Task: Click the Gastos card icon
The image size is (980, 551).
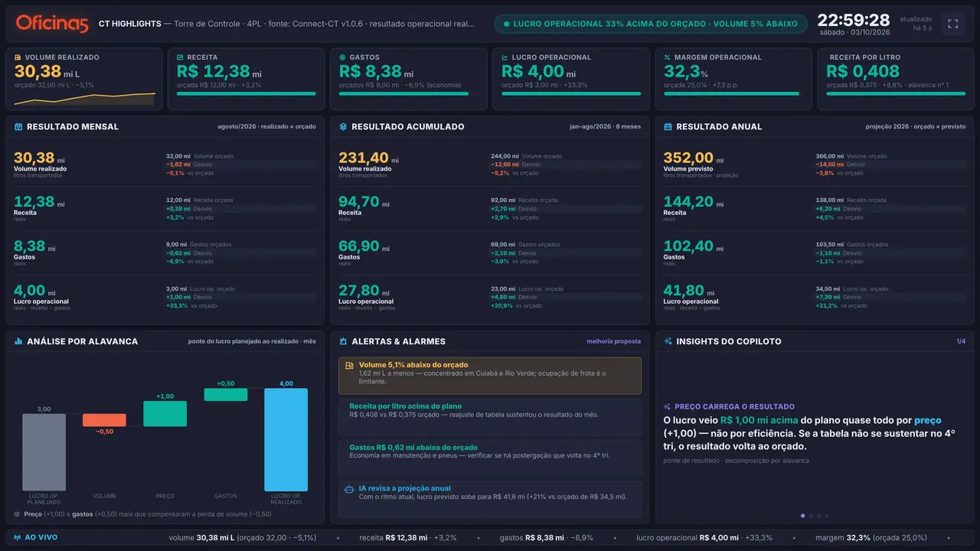Action: pyautogui.click(x=343, y=57)
